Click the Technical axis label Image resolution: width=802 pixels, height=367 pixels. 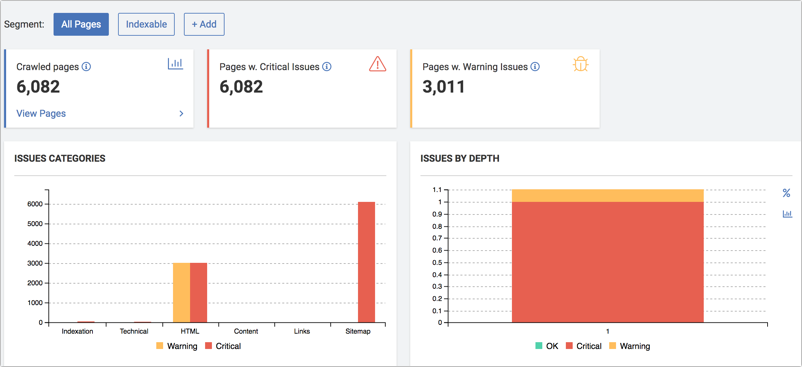[134, 331]
